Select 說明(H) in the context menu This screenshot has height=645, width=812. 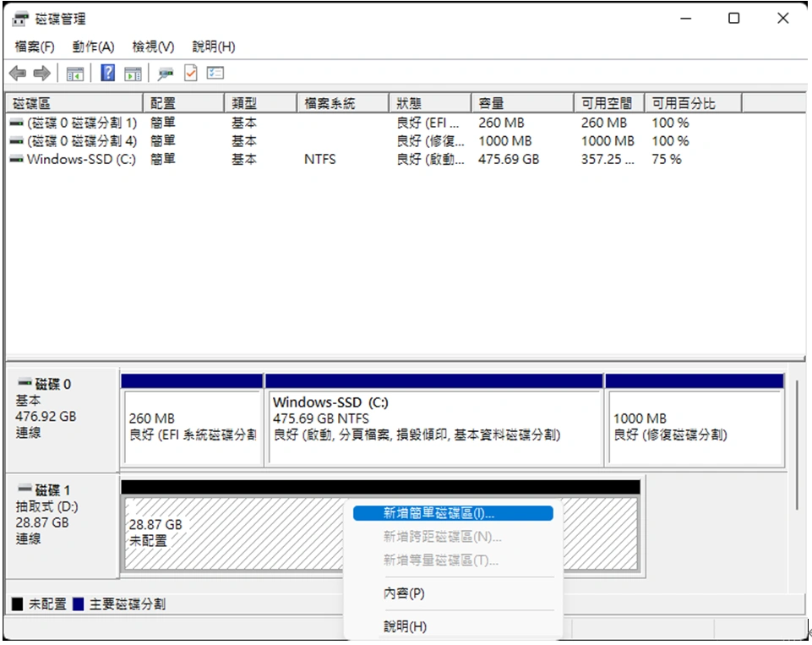point(405,626)
